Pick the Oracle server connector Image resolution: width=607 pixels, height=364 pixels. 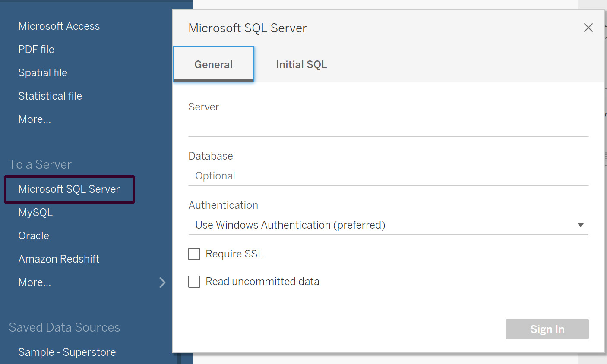(x=34, y=236)
